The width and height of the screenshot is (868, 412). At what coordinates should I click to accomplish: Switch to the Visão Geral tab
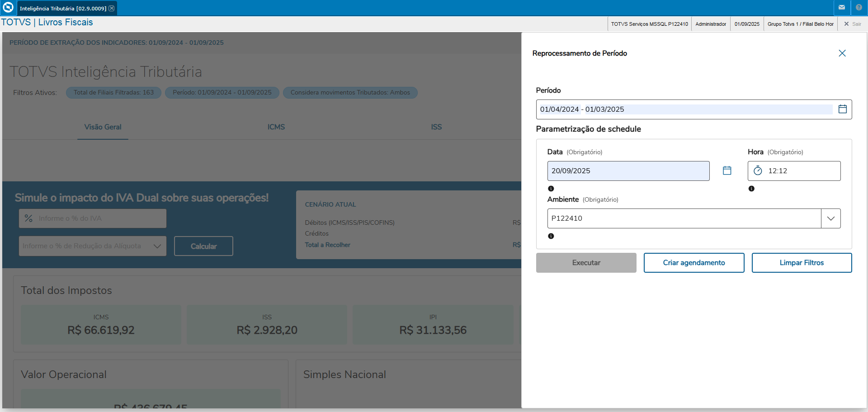point(103,127)
